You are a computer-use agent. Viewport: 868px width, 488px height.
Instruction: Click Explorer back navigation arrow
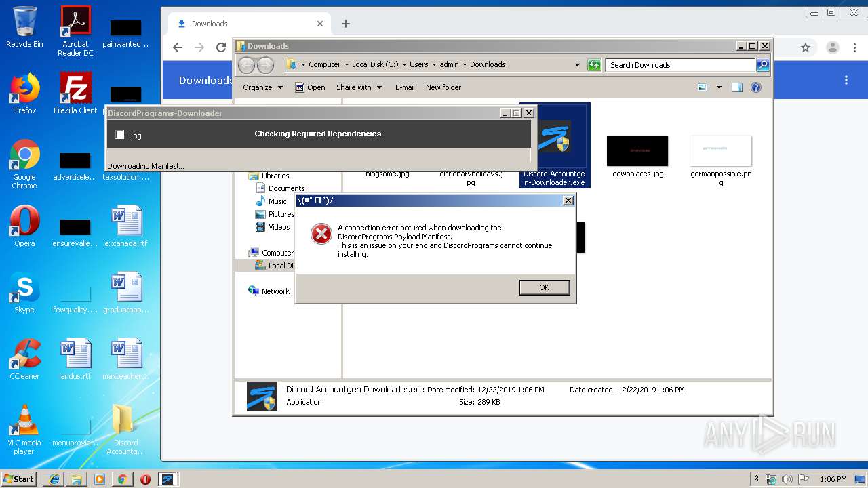[x=246, y=65]
